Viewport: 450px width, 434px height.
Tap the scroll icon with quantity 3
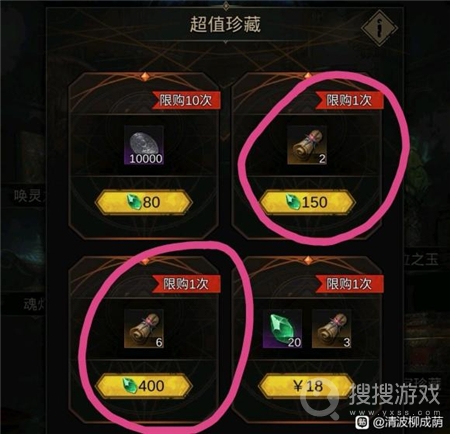click(x=332, y=329)
